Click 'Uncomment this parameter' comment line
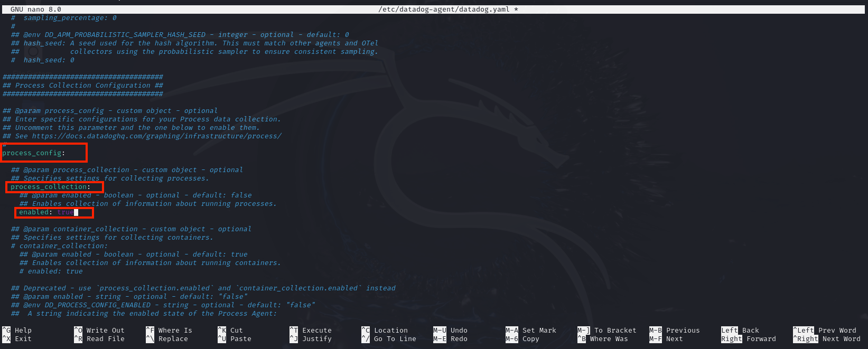 (131, 128)
